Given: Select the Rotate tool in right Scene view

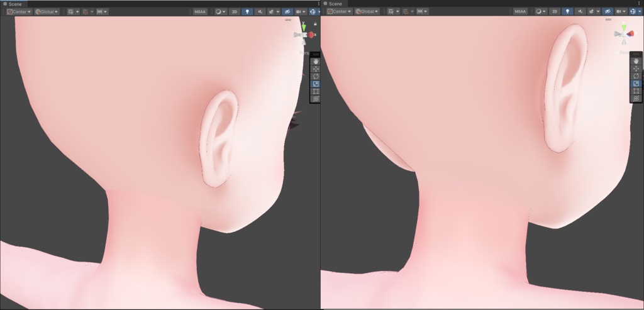Looking at the screenshot, I should point(636,76).
